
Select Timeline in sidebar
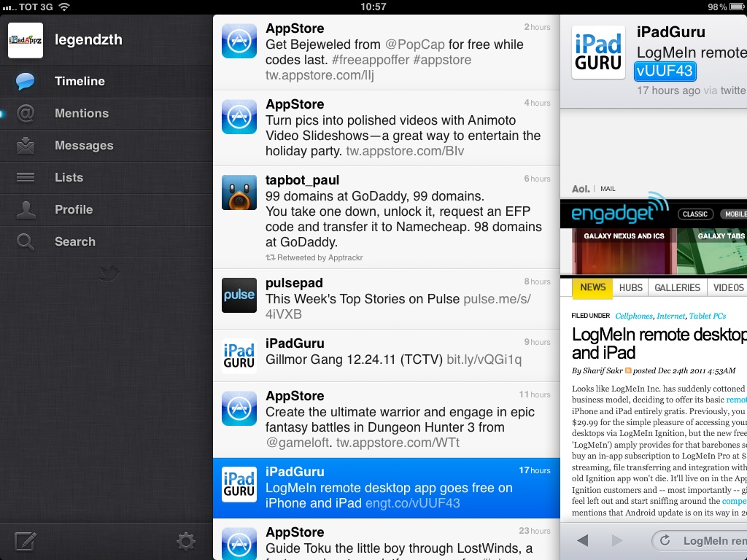coord(107,82)
